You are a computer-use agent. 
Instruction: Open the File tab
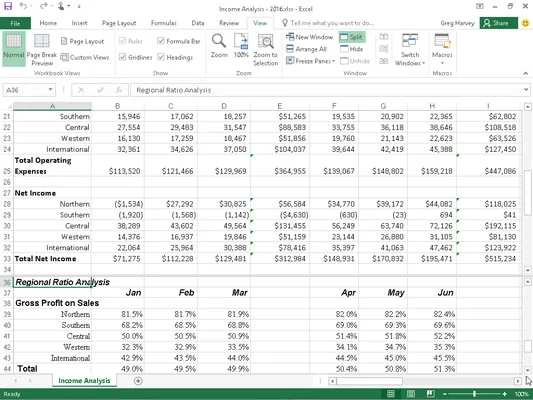click(15, 23)
